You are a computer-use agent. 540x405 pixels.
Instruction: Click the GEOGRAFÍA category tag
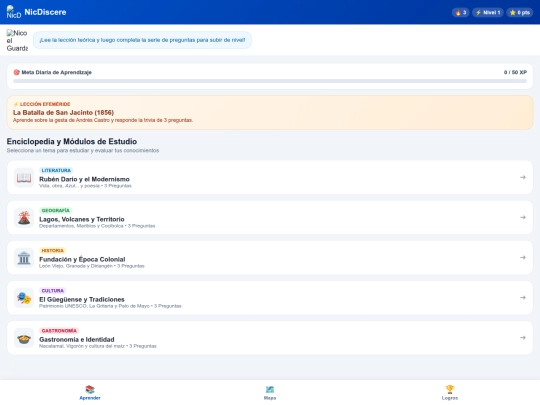pos(55,210)
